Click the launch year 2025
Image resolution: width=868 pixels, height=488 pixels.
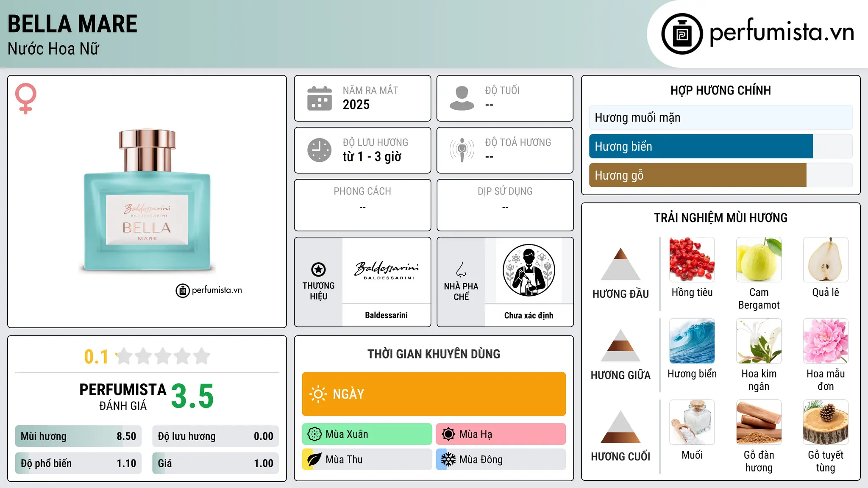356,105
